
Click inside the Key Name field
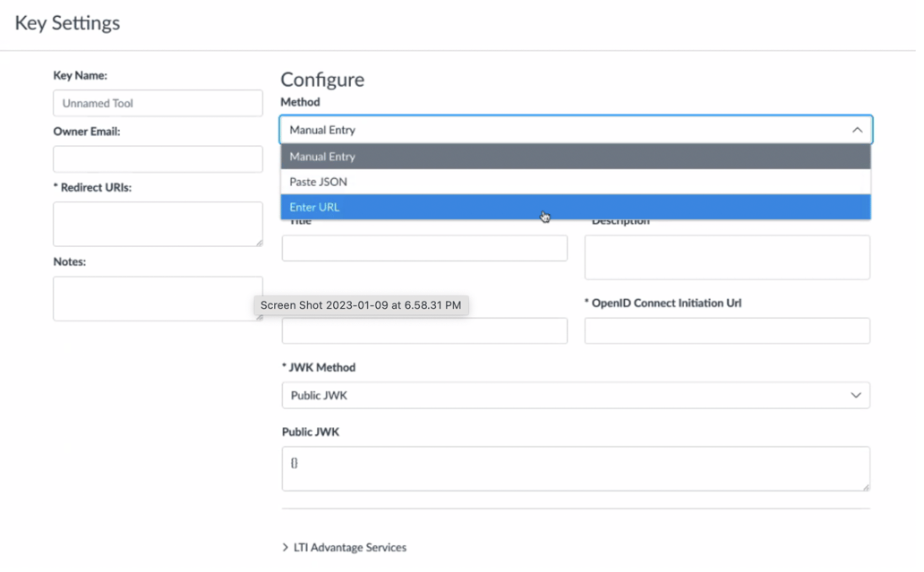158,103
